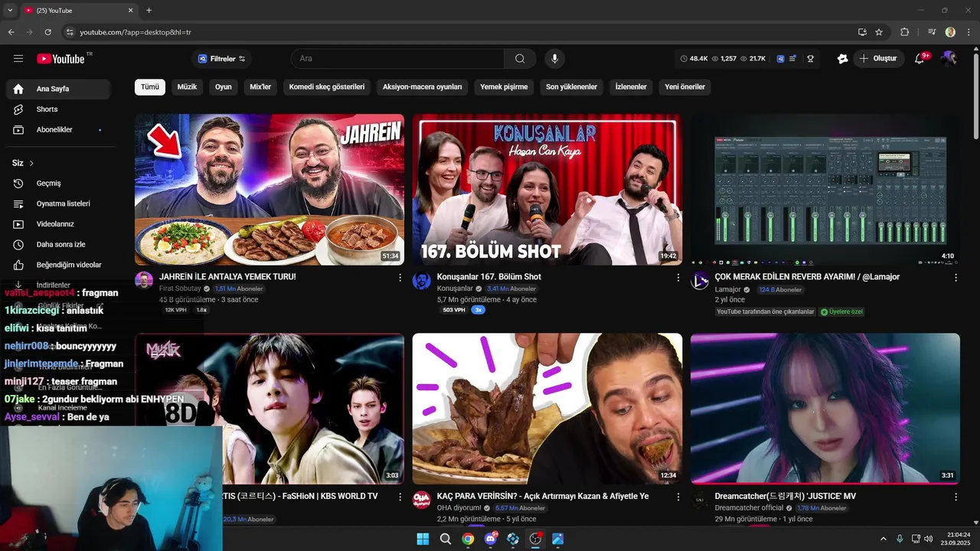
Task: Open a new Chrome tab
Action: point(149,10)
